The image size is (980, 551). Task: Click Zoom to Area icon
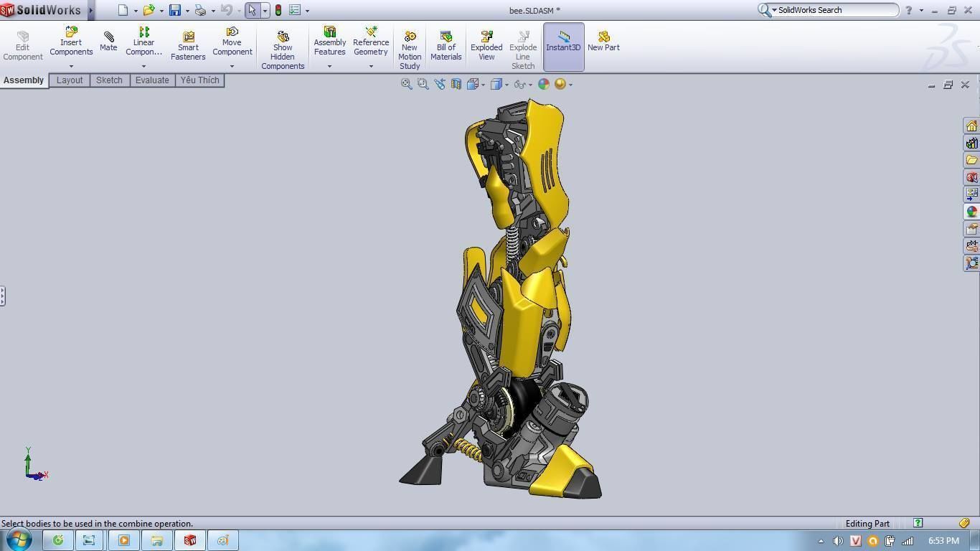coord(423,84)
